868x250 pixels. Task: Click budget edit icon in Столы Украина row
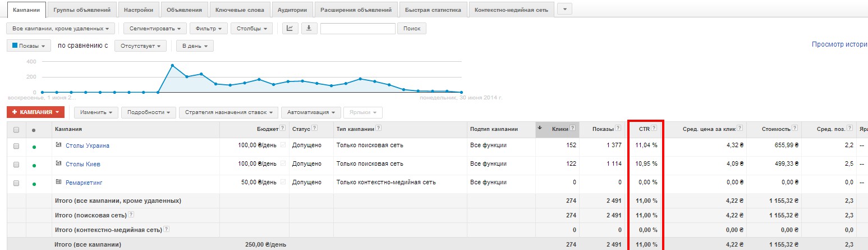click(283, 145)
